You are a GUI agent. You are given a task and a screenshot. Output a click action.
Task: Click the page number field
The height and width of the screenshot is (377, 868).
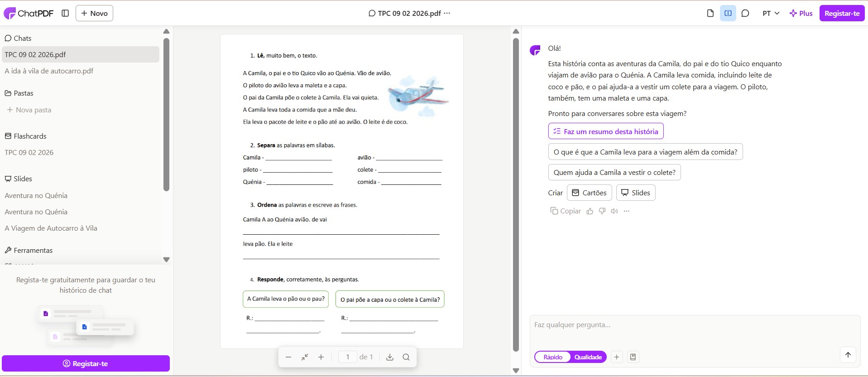click(348, 357)
